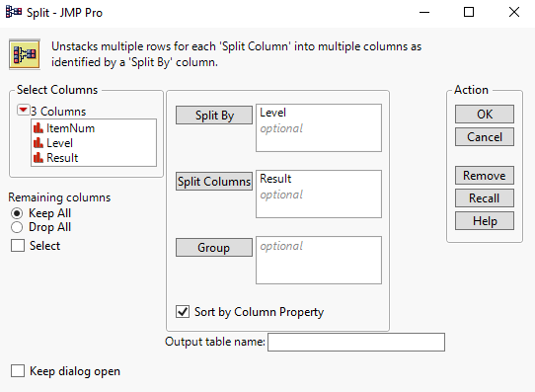Click the Recall button in Action panel
The image size is (535, 392).
[x=485, y=197]
